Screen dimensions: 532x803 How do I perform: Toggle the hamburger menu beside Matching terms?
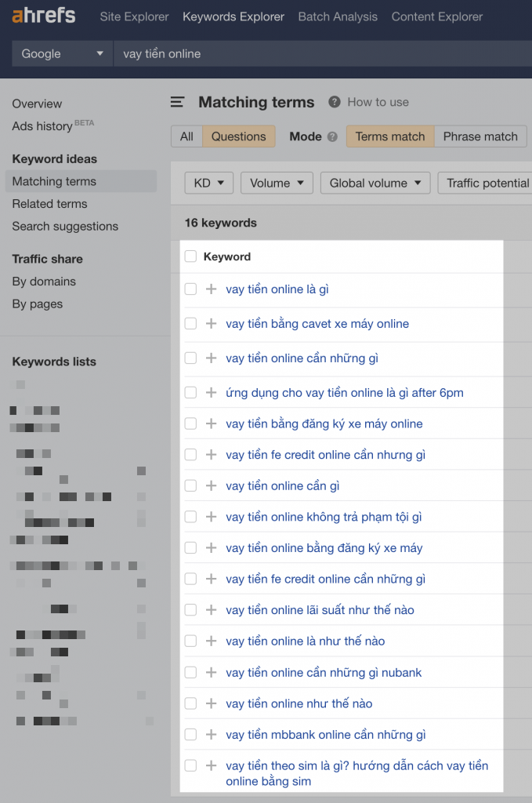(178, 102)
